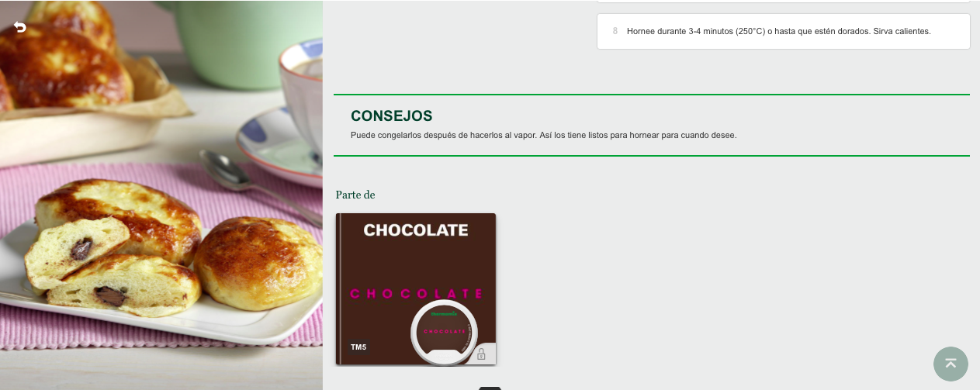Click the padlock icon on Chocolate cover
The width and height of the screenshot is (980, 390).
(x=481, y=354)
